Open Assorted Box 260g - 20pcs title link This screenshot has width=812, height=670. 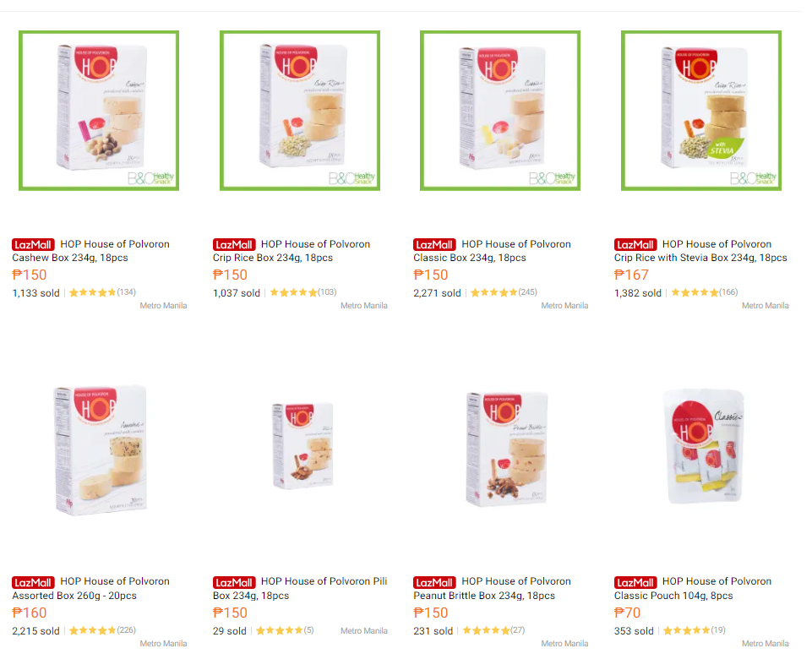pos(91,588)
